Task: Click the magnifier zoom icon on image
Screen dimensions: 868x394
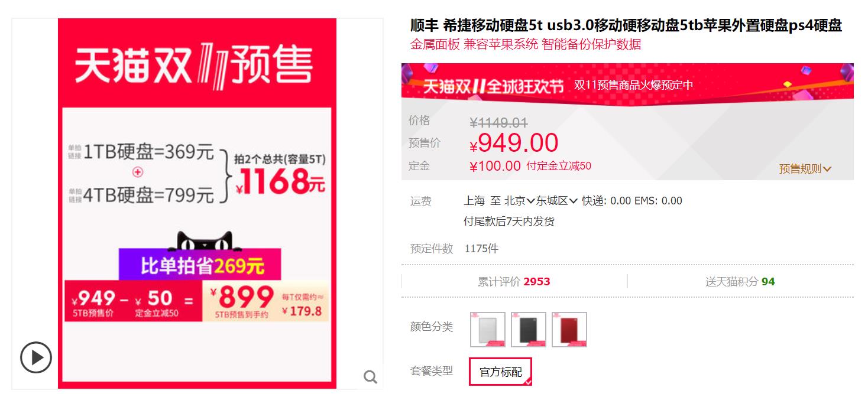Action: click(371, 377)
